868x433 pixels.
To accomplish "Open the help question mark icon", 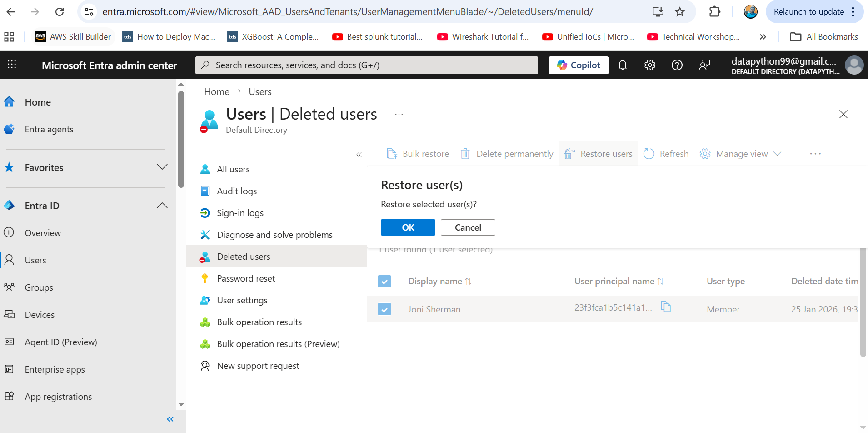I will (x=677, y=65).
